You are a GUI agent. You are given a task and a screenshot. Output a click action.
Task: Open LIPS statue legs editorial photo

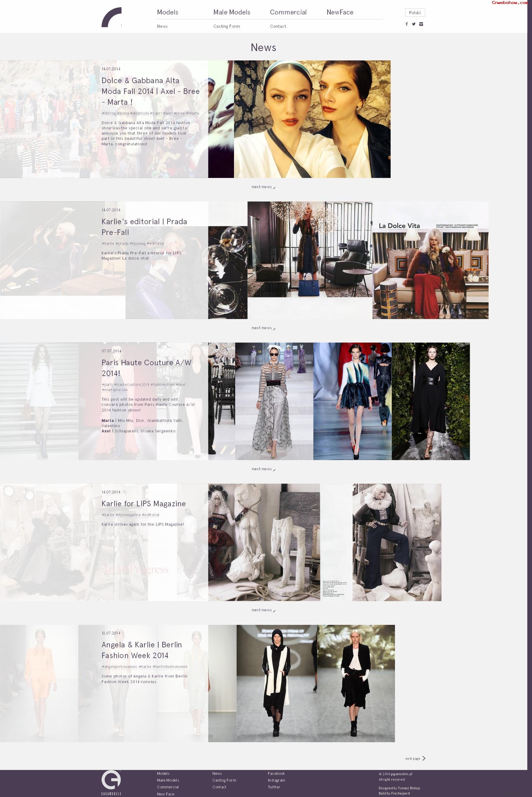coord(264,543)
